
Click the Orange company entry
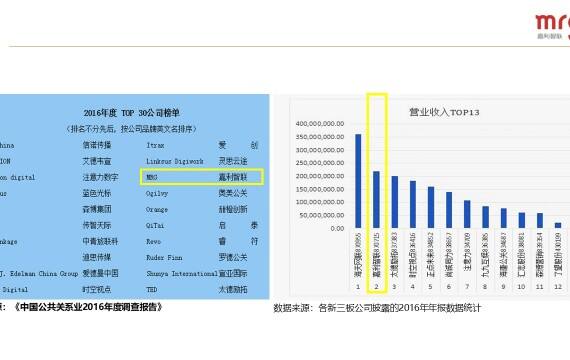[x=157, y=209]
